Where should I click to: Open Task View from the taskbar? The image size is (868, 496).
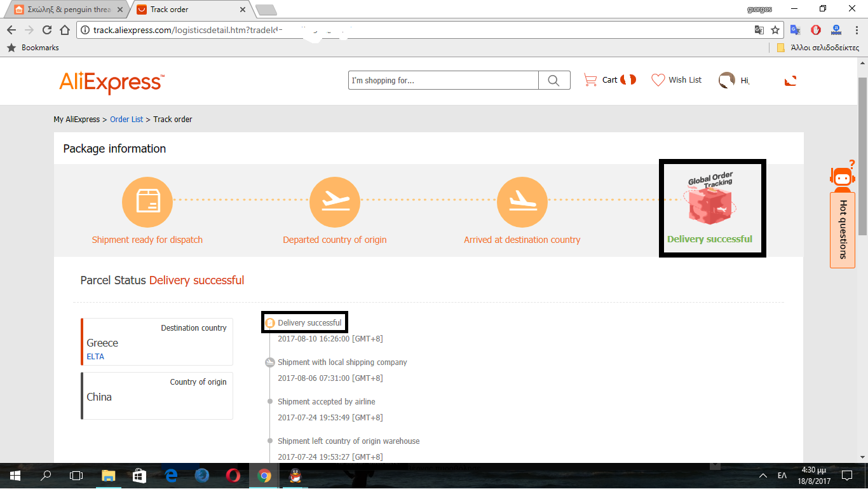[76, 476]
